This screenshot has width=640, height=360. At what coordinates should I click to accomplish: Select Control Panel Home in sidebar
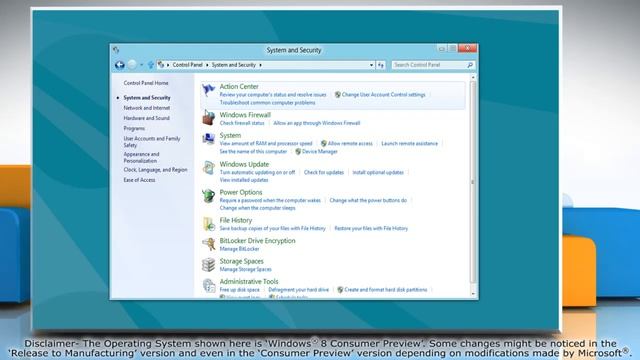click(146, 83)
